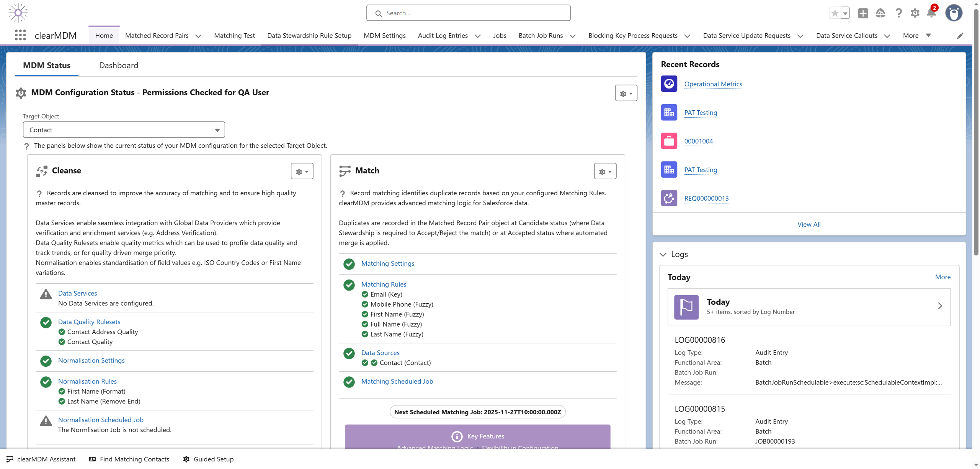The image size is (980, 469).
Task: Open the Today logs list arrow
Action: pos(940,306)
